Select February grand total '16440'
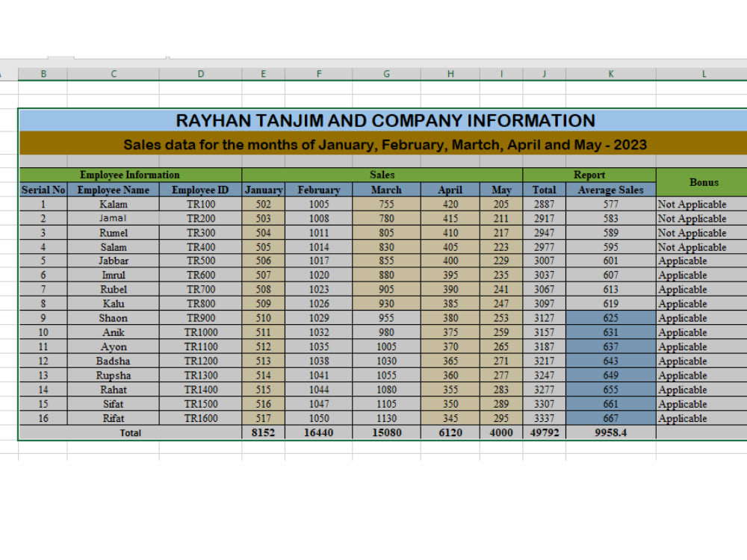This screenshot has height=560, width=747. [319, 432]
